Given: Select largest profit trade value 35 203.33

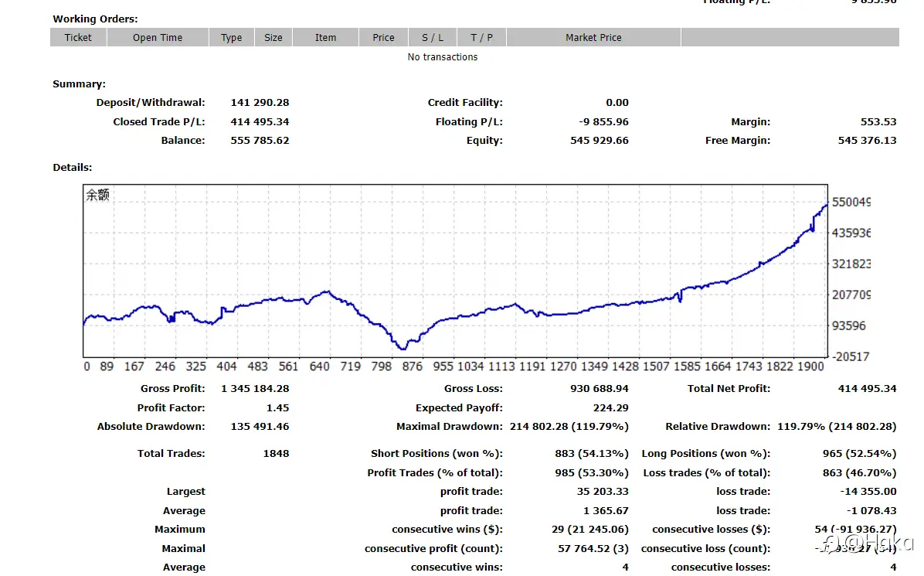Looking at the screenshot, I should [x=603, y=492].
